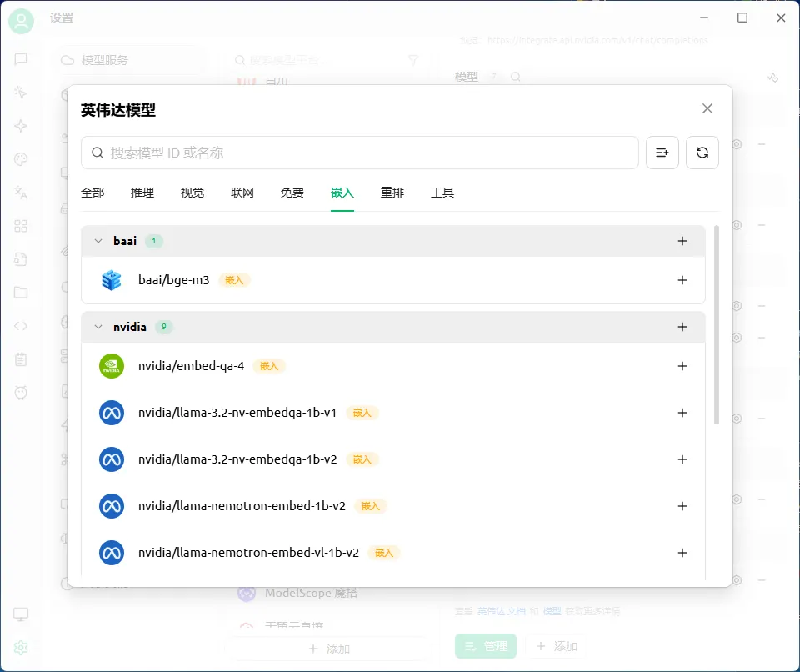Open the files folder sidebar icon
This screenshot has height=672, width=800.
pos(21,293)
